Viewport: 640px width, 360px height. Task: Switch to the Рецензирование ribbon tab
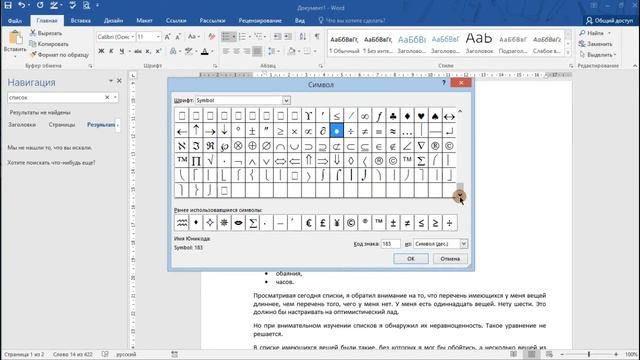click(260, 20)
